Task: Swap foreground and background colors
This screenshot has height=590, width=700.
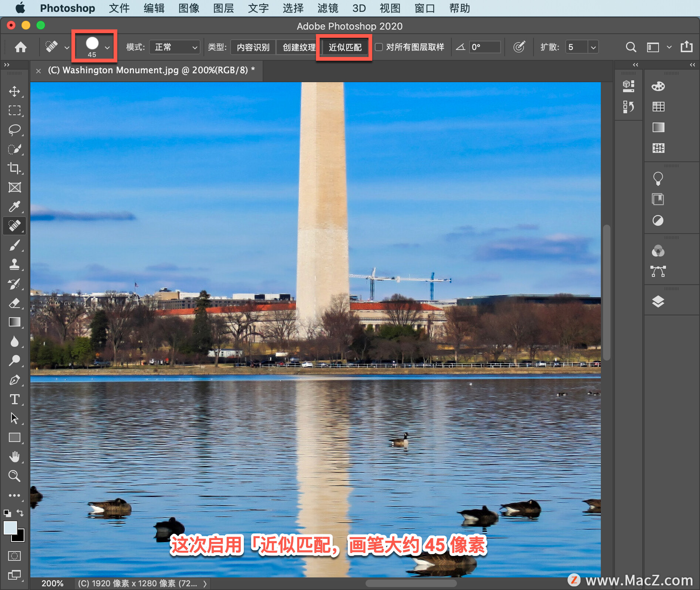Action: tap(20, 513)
